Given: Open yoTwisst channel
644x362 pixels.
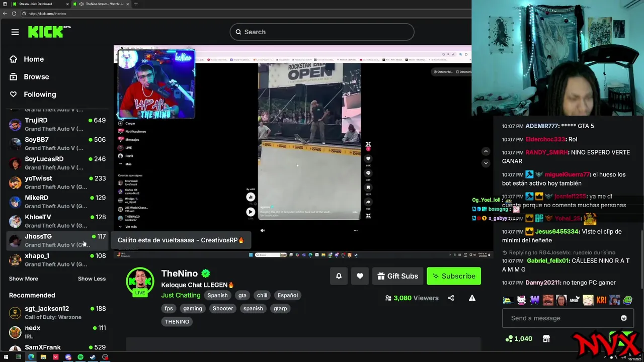Looking at the screenshot, I should pos(57,182).
